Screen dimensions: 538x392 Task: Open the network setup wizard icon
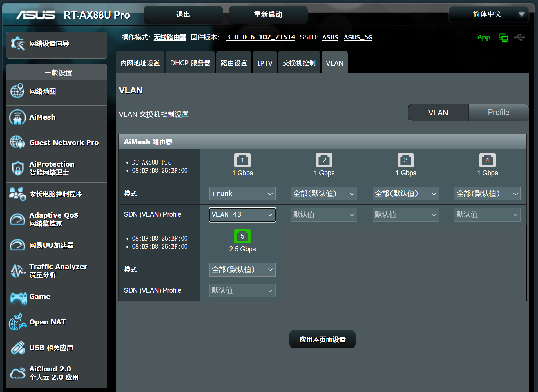(18, 44)
